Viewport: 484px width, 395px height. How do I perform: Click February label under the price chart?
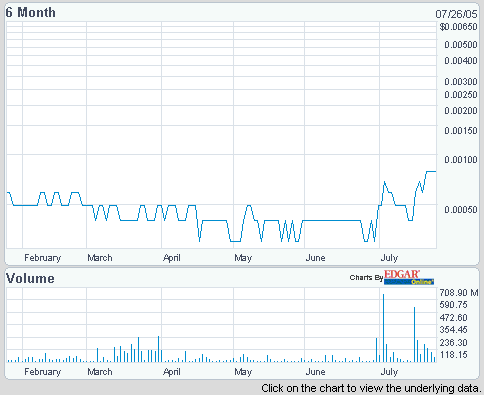(43, 258)
